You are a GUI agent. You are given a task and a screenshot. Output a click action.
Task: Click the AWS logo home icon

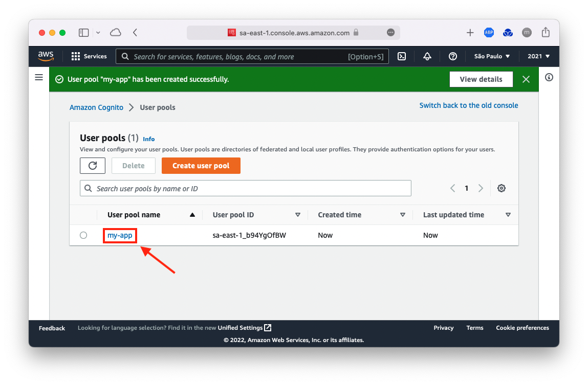(x=46, y=56)
